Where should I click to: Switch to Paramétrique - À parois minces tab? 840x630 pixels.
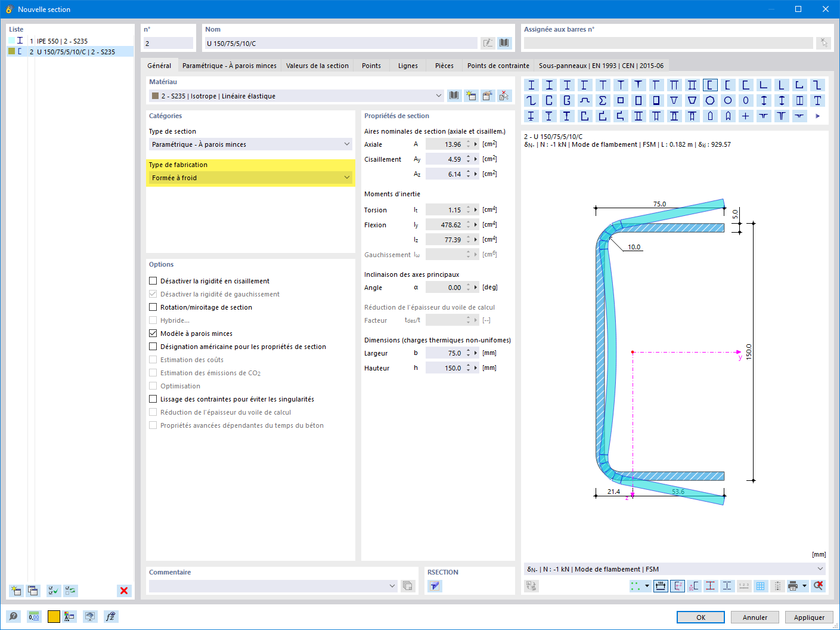[230, 66]
